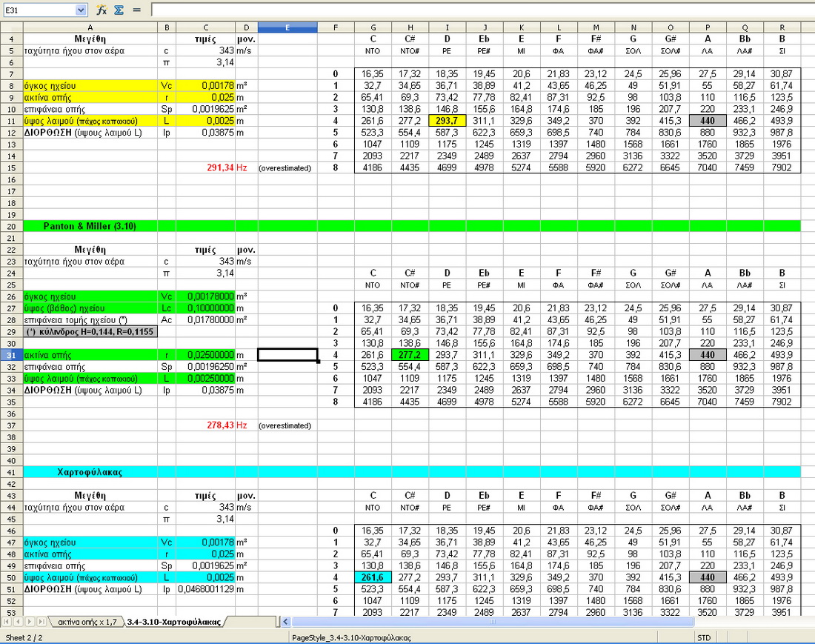Go to the previous sheet tab arrow
The width and height of the screenshot is (815, 644).
click(x=19, y=622)
